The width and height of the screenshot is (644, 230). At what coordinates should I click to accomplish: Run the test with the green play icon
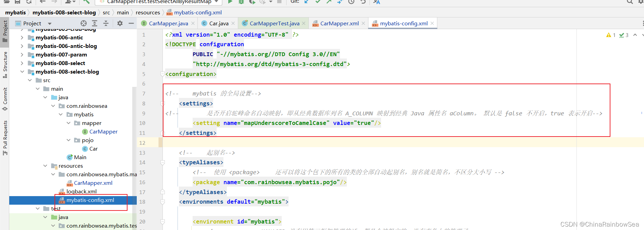230,2
